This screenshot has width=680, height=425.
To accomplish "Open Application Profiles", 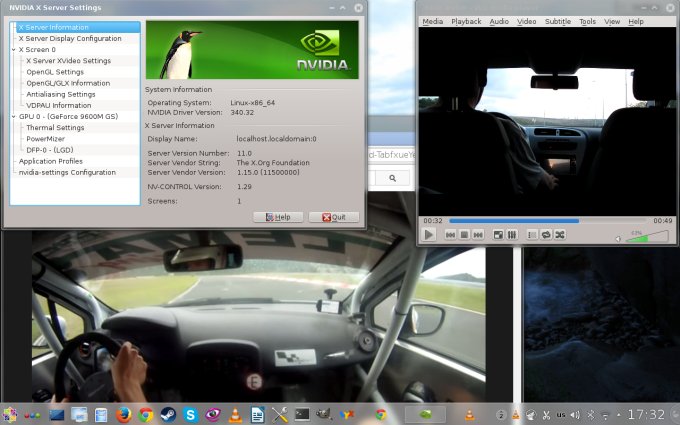I will pyautogui.click(x=51, y=161).
